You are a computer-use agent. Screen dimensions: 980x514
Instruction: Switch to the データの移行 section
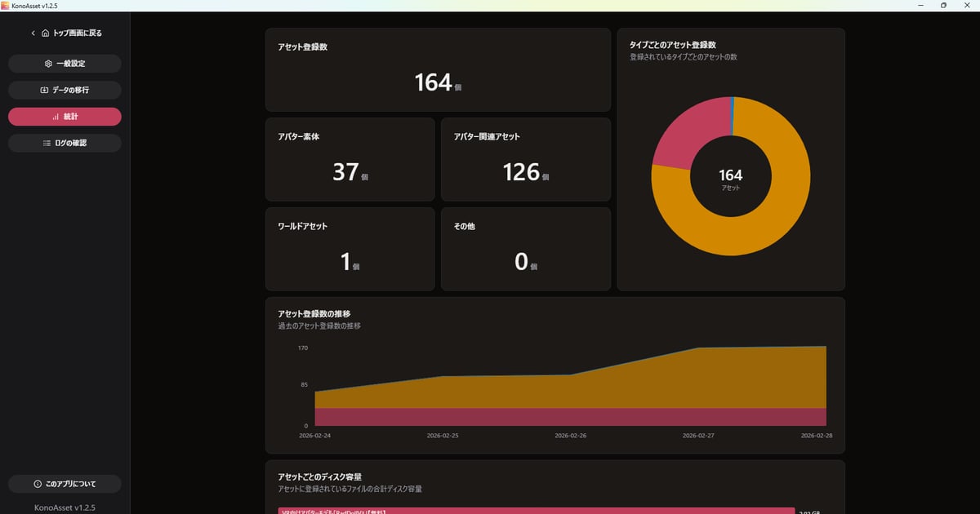tap(65, 90)
